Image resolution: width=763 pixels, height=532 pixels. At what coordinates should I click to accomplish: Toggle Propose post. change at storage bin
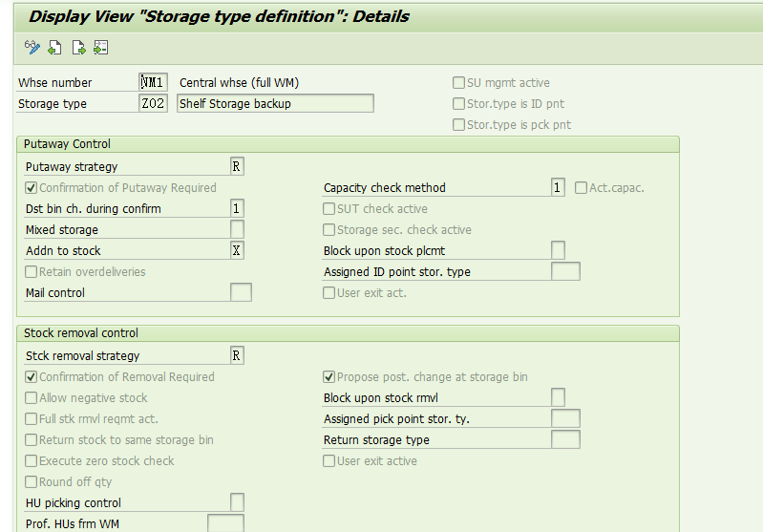click(x=329, y=376)
